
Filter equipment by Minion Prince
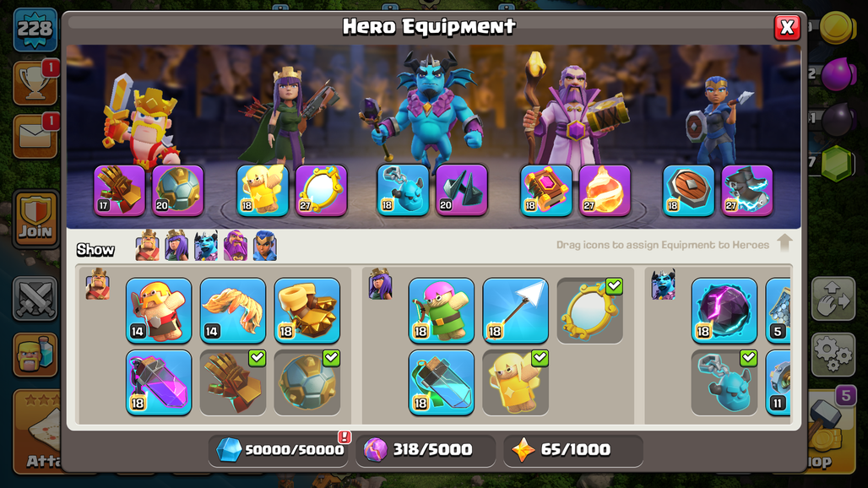206,246
